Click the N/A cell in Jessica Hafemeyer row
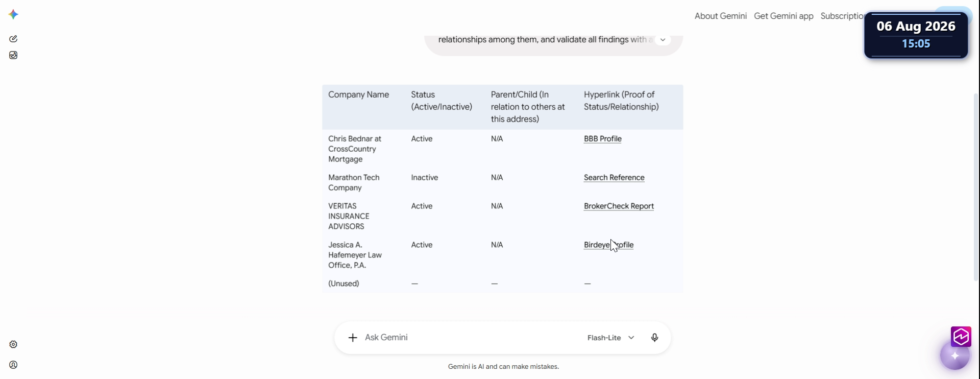The height and width of the screenshot is (379, 980). (497, 245)
